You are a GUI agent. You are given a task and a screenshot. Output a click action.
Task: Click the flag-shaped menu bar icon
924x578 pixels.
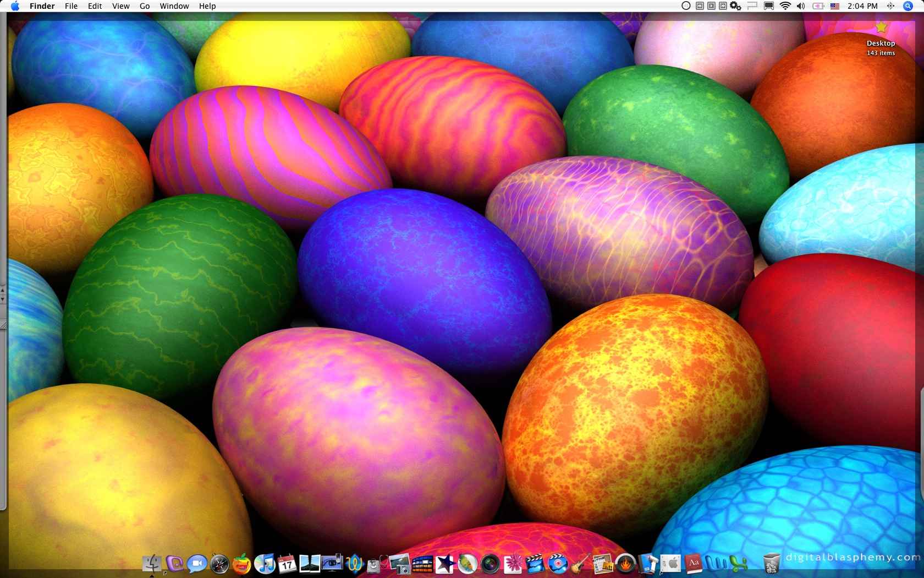(x=752, y=6)
